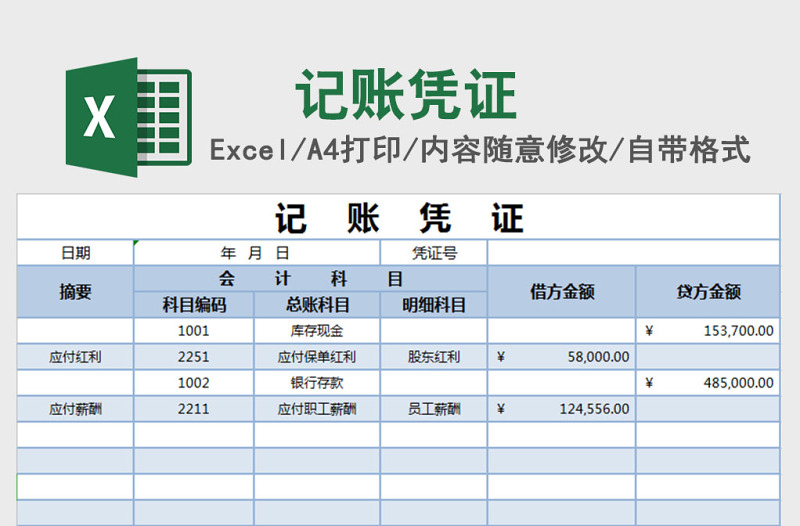Click the credit amount 153,700.00 cell

(708, 330)
